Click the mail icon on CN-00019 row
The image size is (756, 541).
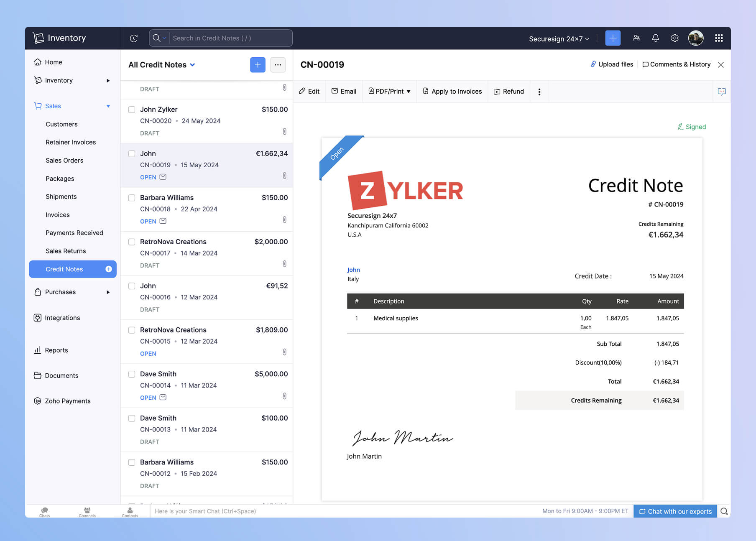click(x=163, y=177)
